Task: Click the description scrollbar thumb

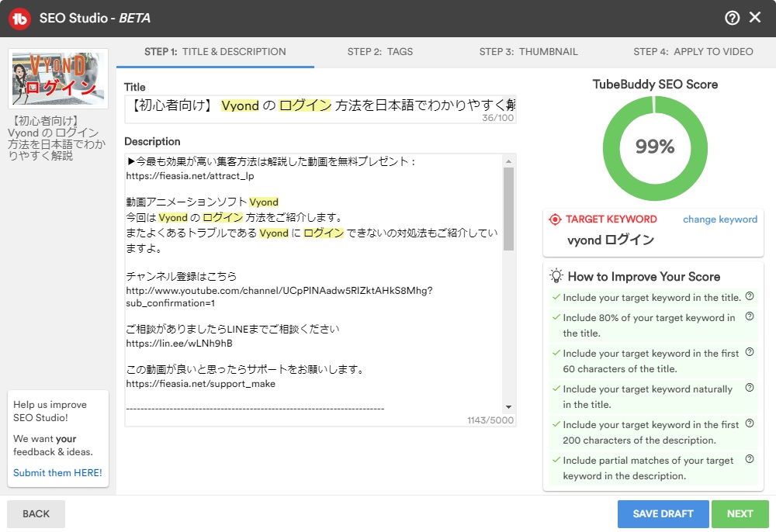Action: 508,209
